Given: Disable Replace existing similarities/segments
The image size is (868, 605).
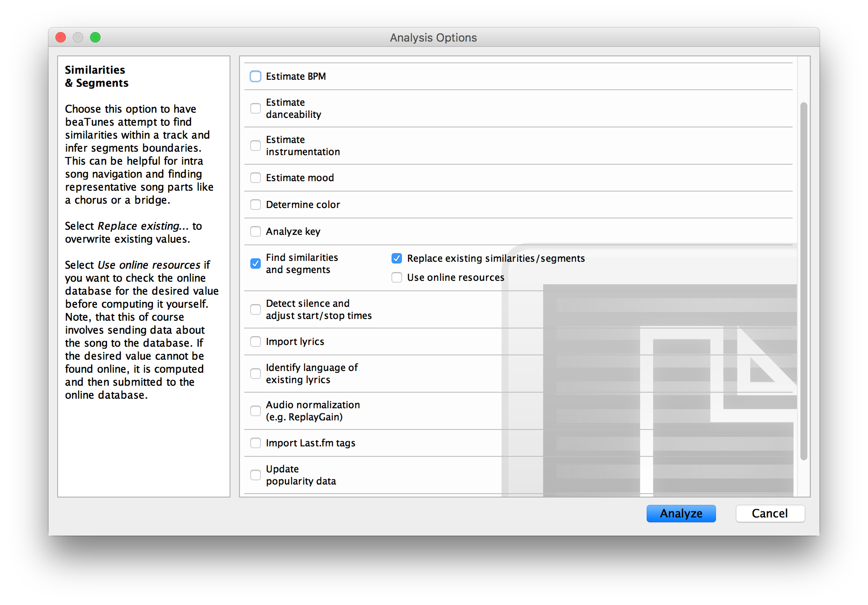Looking at the screenshot, I should 397,258.
